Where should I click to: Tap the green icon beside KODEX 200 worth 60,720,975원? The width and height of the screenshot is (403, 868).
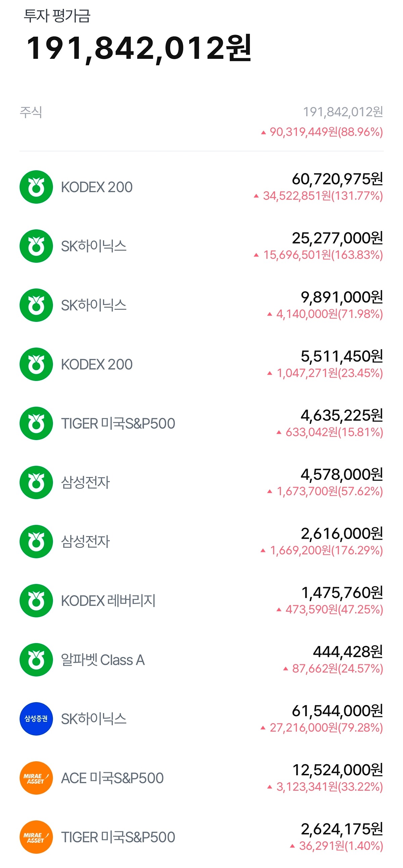[x=36, y=187]
